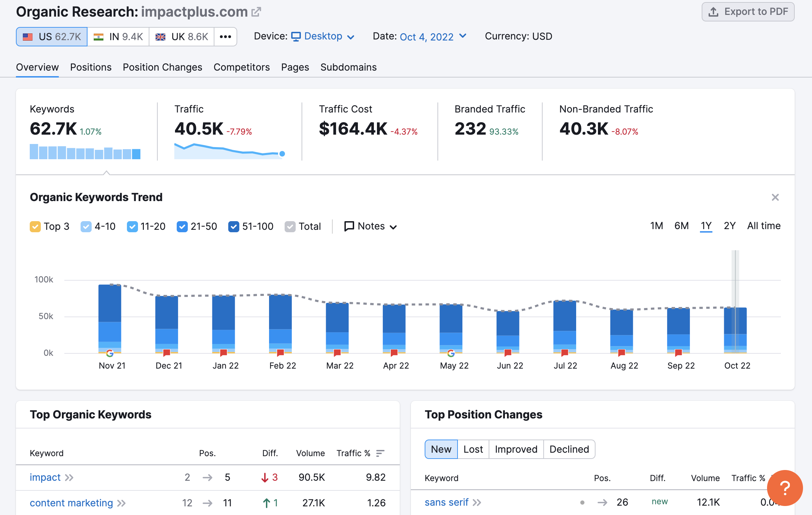This screenshot has height=515, width=812.
Task: Select the Improved position changes tab
Action: pyautogui.click(x=516, y=449)
